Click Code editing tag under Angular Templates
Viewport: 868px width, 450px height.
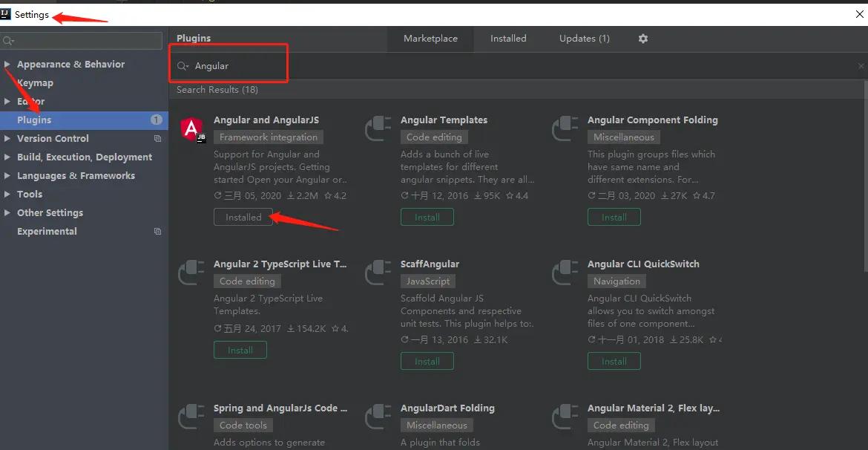[434, 137]
